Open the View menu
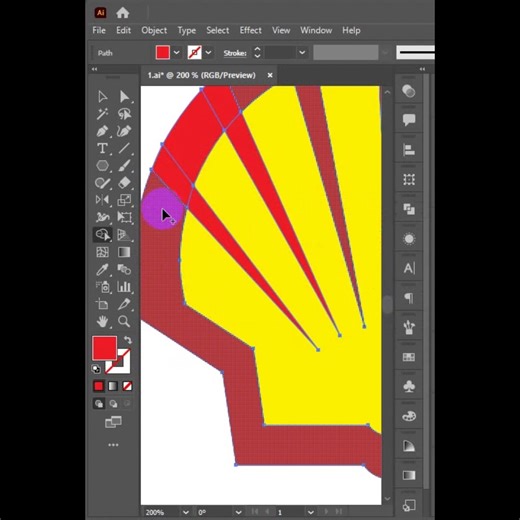This screenshot has height=520, width=520. [281, 30]
